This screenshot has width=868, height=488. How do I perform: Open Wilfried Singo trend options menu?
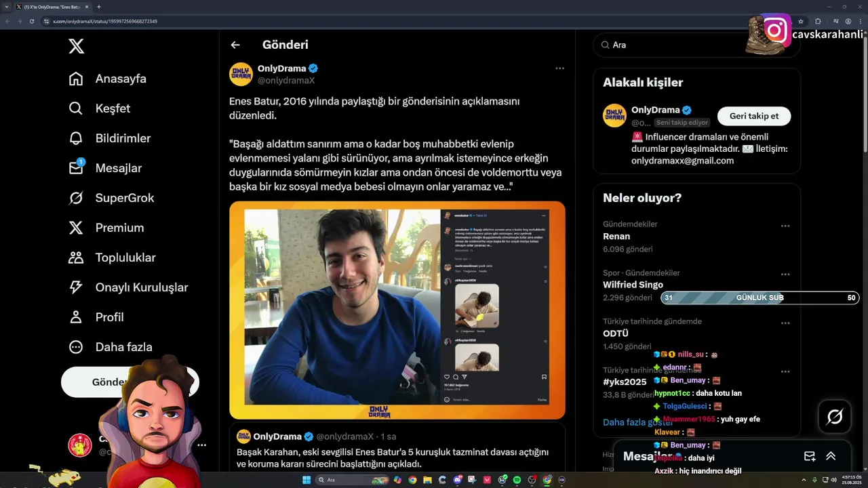coord(785,274)
